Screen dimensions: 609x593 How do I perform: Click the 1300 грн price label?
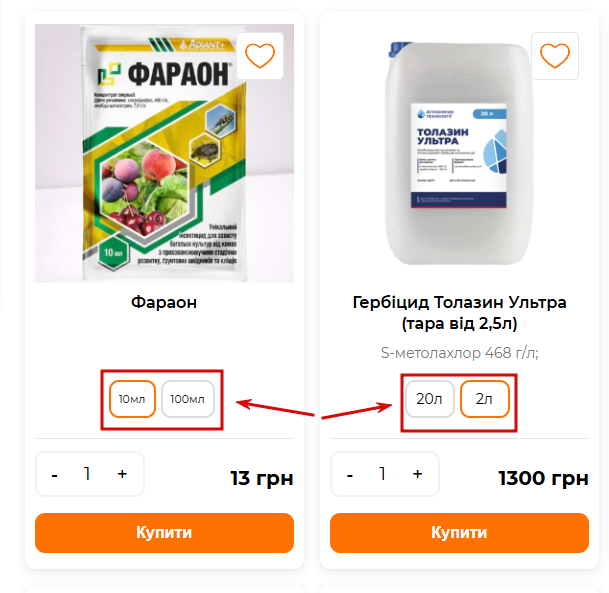point(543,478)
